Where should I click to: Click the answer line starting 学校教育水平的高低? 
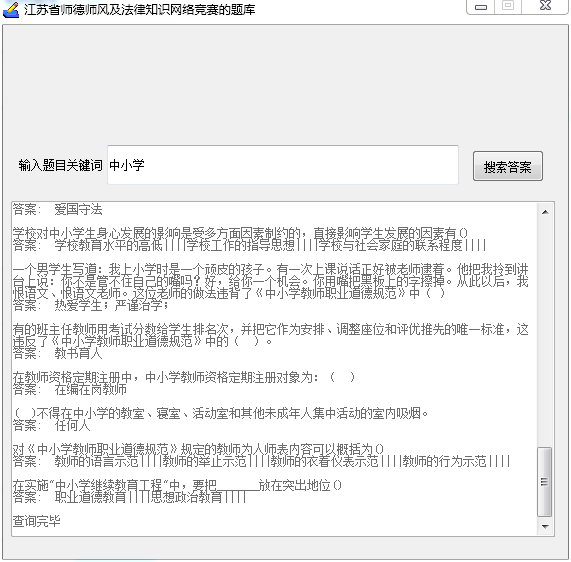270,245
